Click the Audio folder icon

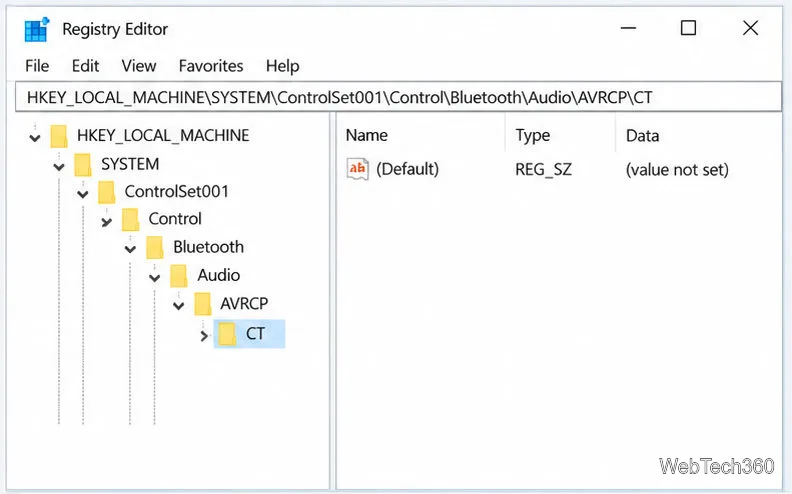pos(178,276)
